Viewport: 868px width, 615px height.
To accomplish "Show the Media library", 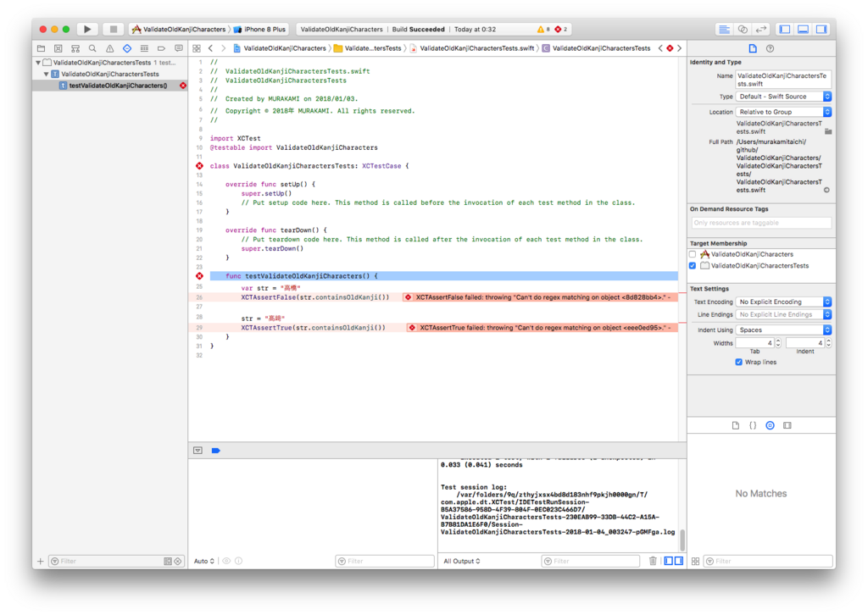I will point(787,425).
